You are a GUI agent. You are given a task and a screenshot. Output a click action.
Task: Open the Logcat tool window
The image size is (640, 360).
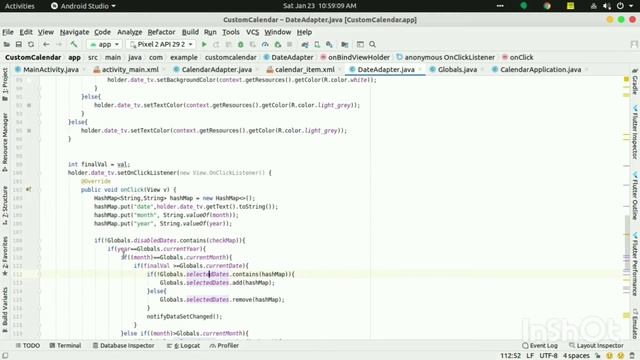coord(183,346)
